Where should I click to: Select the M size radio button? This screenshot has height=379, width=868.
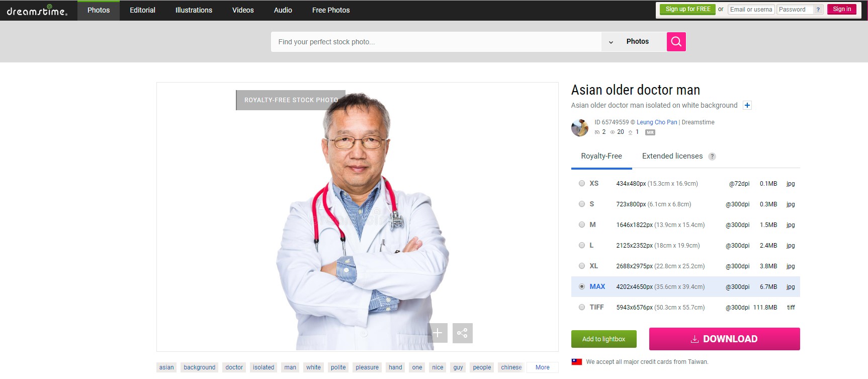coord(582,225)
